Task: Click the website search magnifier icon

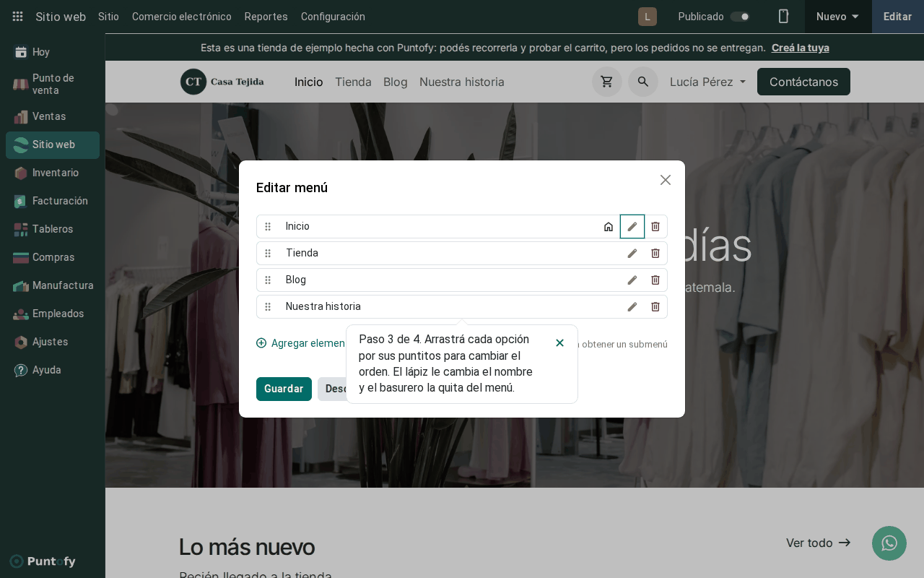Action: click(x=643, y=82)
